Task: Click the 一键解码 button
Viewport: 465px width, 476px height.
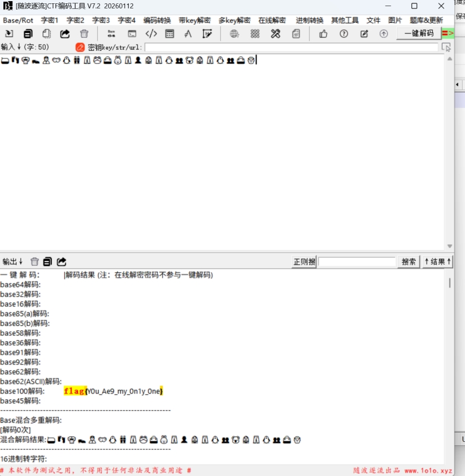Action: (419, 33)
